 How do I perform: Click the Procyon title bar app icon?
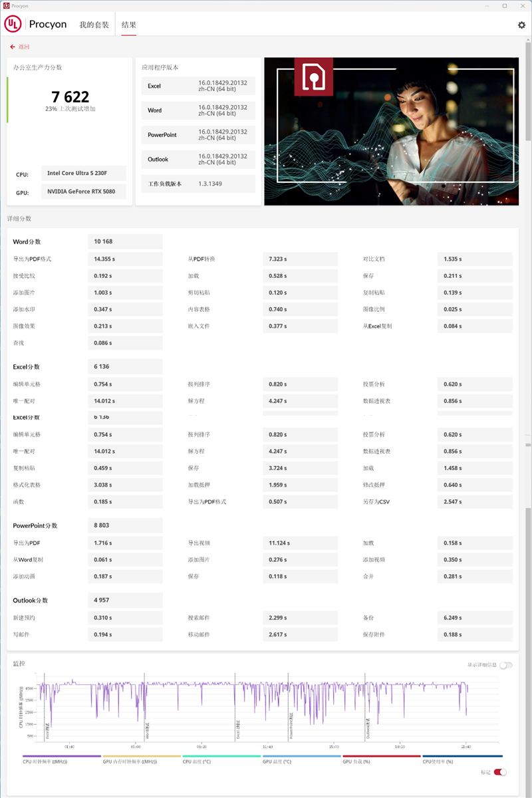click(x=6, y=5)
